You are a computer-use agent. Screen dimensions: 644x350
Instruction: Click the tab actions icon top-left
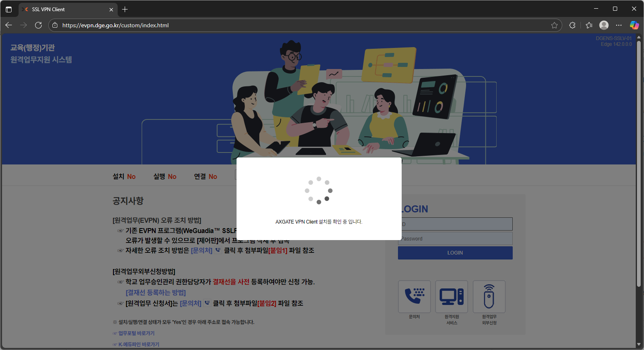(x=9, y=9)
